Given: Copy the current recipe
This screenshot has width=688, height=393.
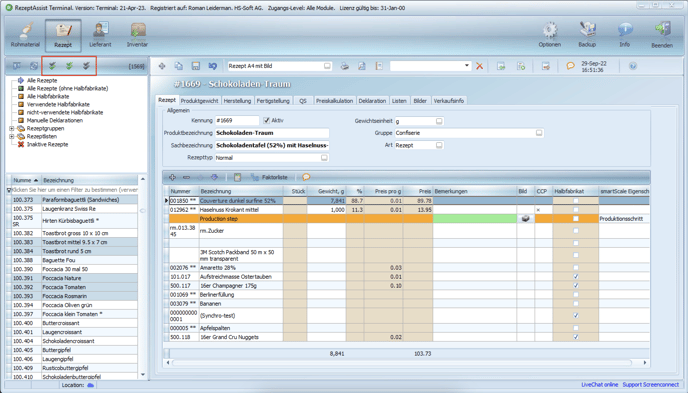Looking at the screenshot, I should click(x=179, y=66).
